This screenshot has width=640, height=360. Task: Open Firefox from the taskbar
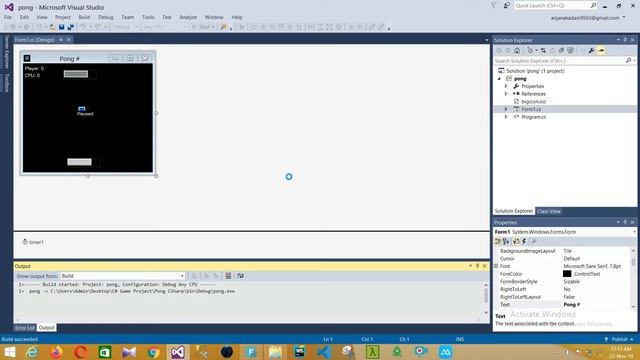tap(56, 352)
